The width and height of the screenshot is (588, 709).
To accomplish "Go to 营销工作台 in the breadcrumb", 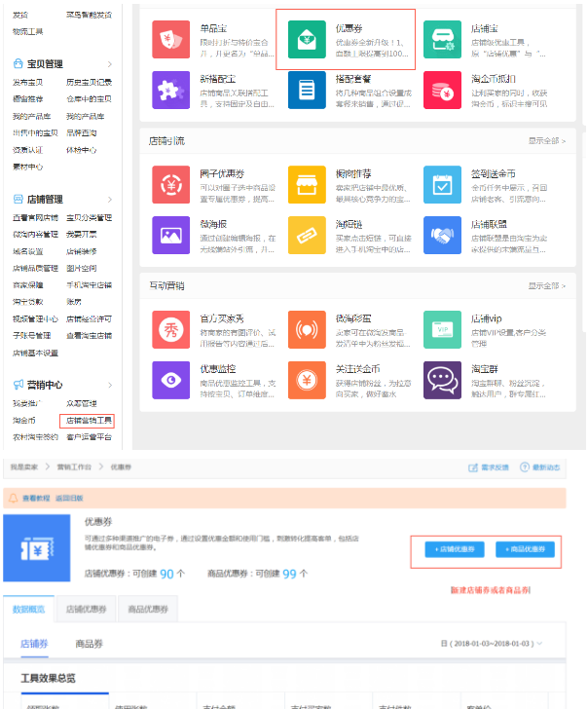I will (x=74, y=467).
